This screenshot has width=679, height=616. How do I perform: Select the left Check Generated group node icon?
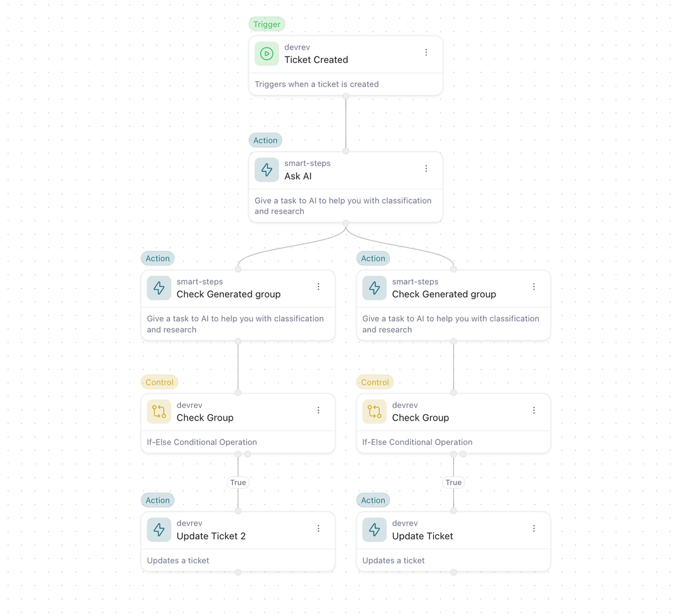click(158, 288)
